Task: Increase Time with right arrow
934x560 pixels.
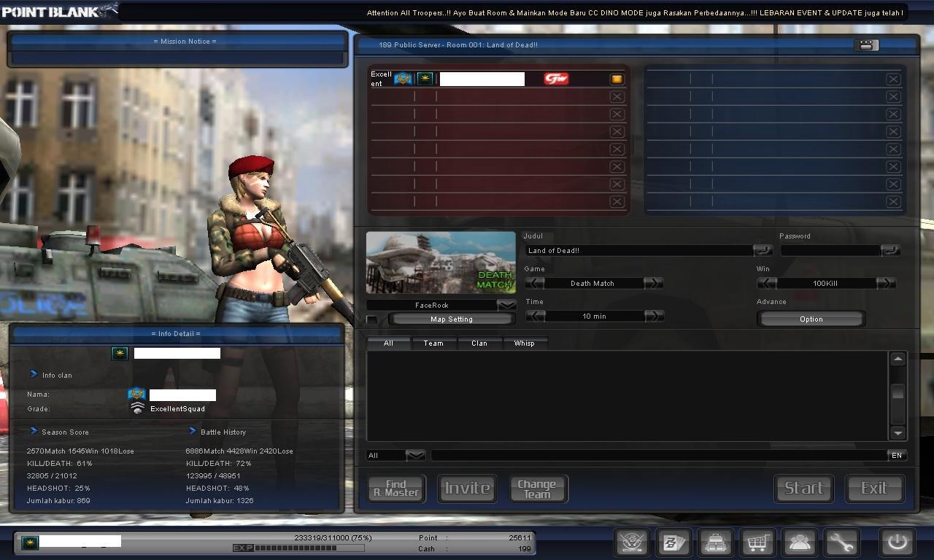Action: pos(654,316)
